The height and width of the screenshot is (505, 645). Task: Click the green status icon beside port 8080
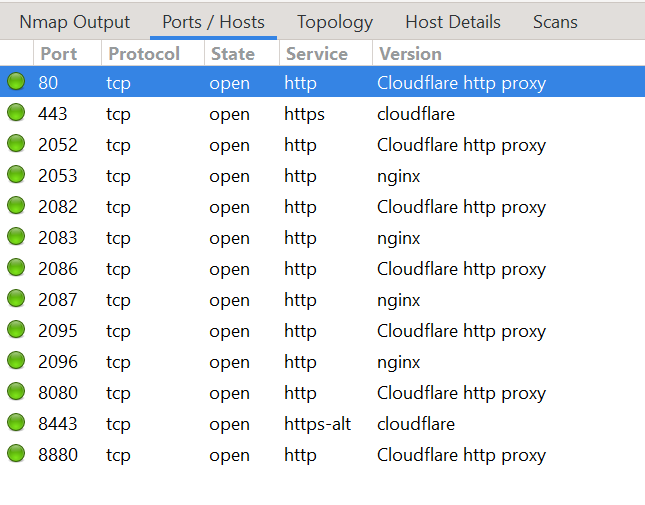pos(16,393)
